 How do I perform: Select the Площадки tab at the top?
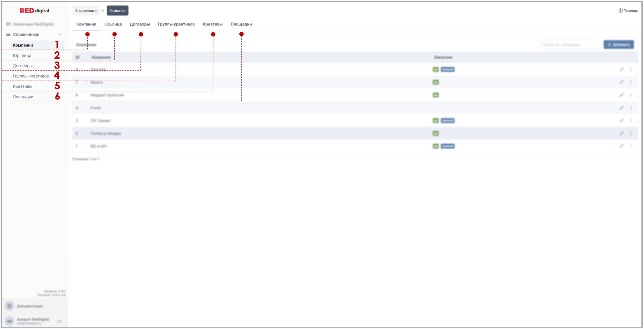pos(241,24)
